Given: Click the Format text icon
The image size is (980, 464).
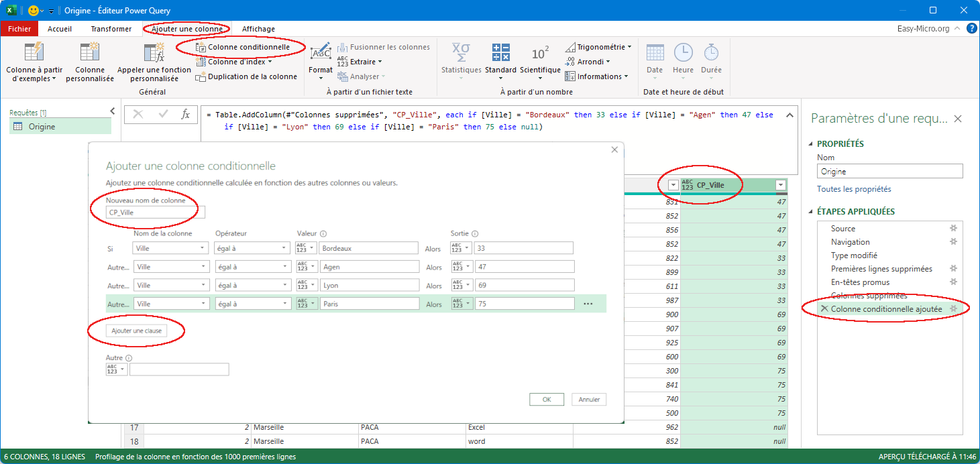Looking at the screenshot, I should tap(321, 53).
